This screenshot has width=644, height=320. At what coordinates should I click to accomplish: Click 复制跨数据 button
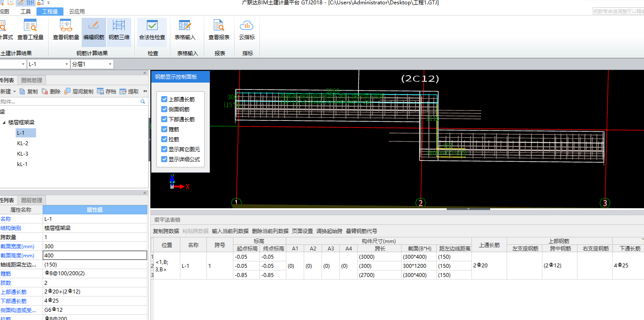[x=166, y=231]
